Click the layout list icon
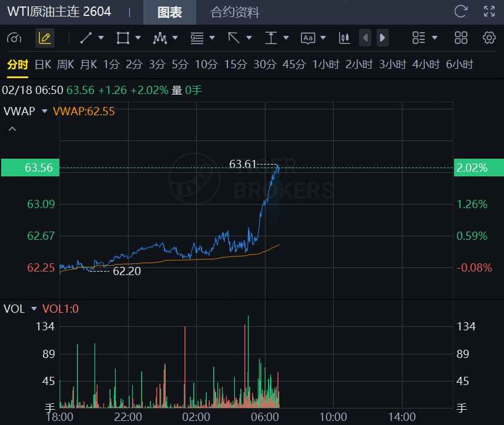504x425 pixels. pos(419,38)
